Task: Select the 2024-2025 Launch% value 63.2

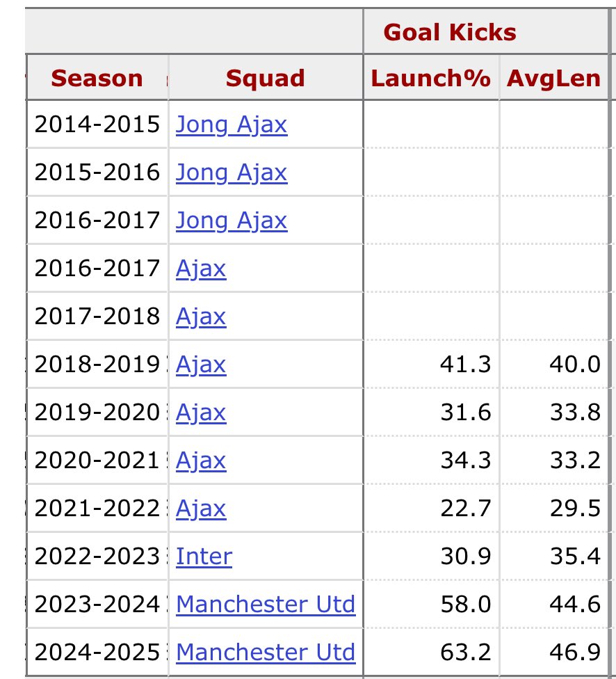Action: 466,652
